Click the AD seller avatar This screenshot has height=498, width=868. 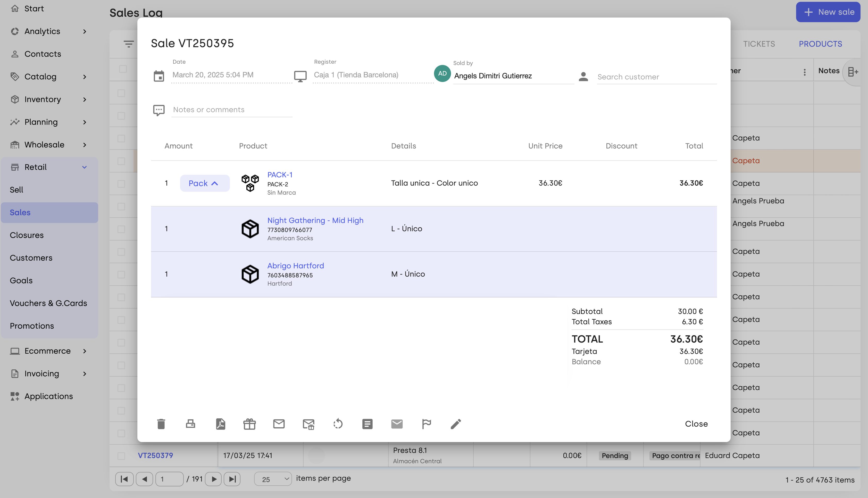coord(442,73)
